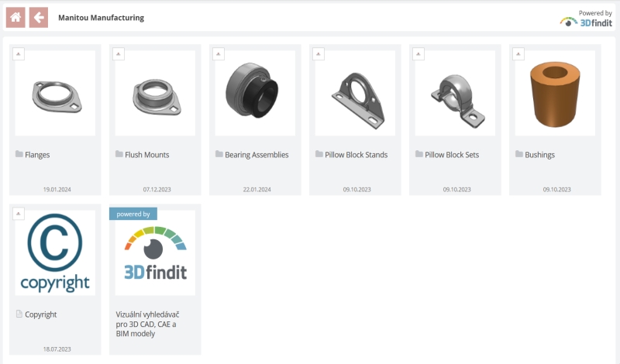Screen dimensions: 620x364
Task: Open the Pillow Block Stands thumbnail
Action: (355, 93)
